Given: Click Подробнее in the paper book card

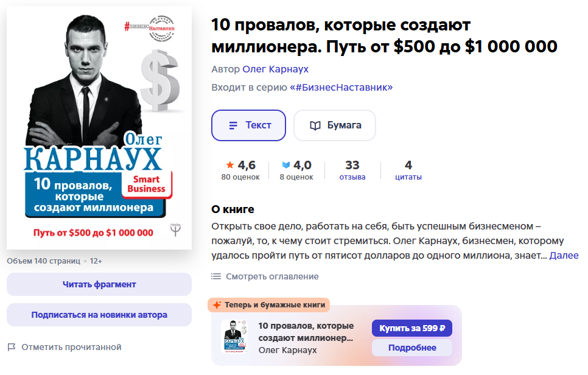Looking at the screenshot, I should 412,348.
